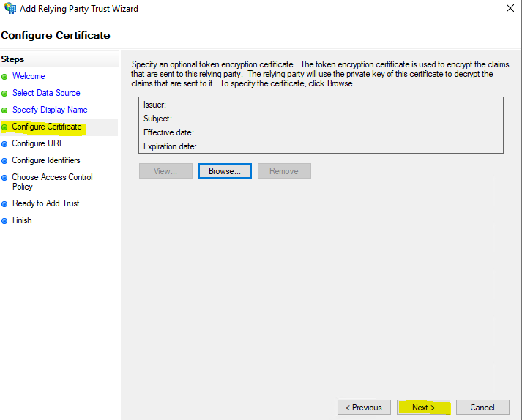Viewport: 522px width, 420px height.
Task: Select the Configure URL step
Action: point(37,143)
